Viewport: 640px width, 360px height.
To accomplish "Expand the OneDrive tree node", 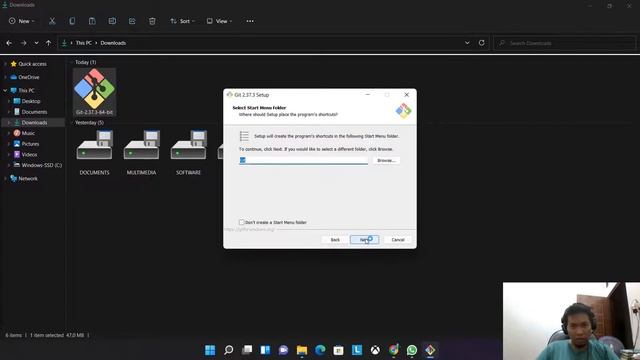I will click(5, 77).
